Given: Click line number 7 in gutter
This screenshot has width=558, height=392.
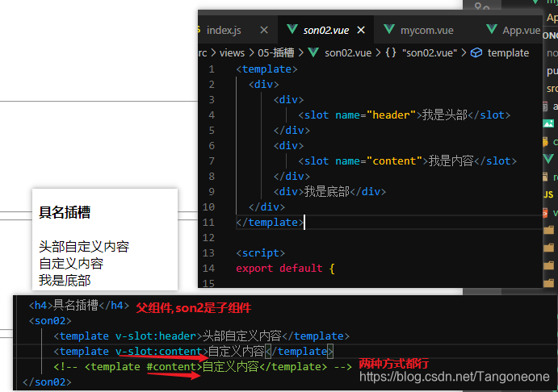Looking at the screenshot, I should click(x=212, y=161).
